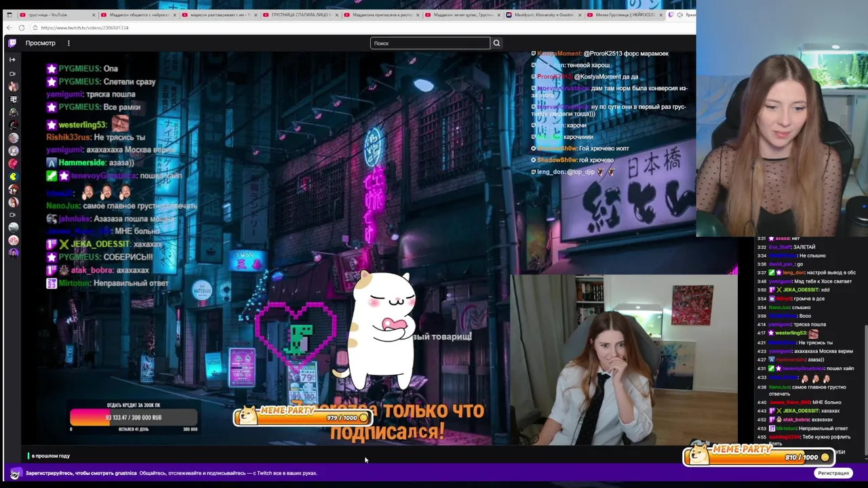Expand the Twitch left sidebar with arrow

[12, 60]
